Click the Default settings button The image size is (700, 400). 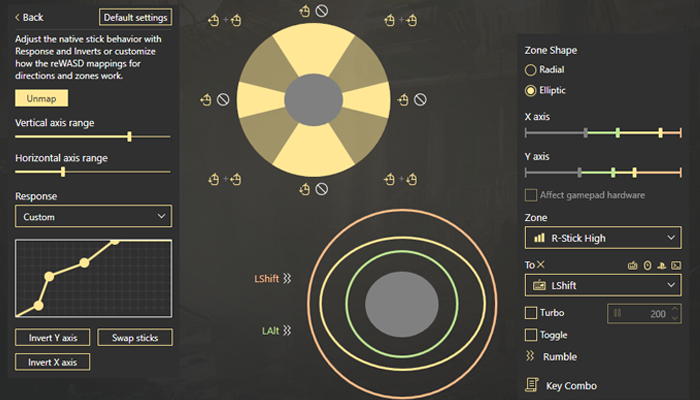tap(136, 17)
